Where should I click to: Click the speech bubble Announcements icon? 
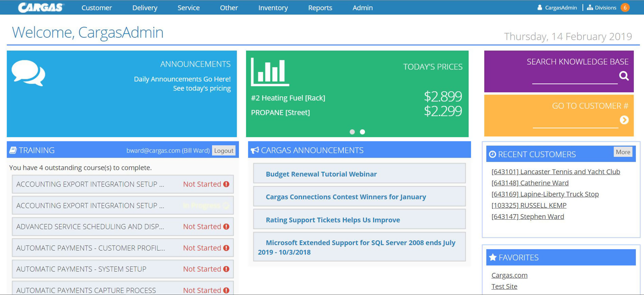pyautogui.click(x=28, y=73)
